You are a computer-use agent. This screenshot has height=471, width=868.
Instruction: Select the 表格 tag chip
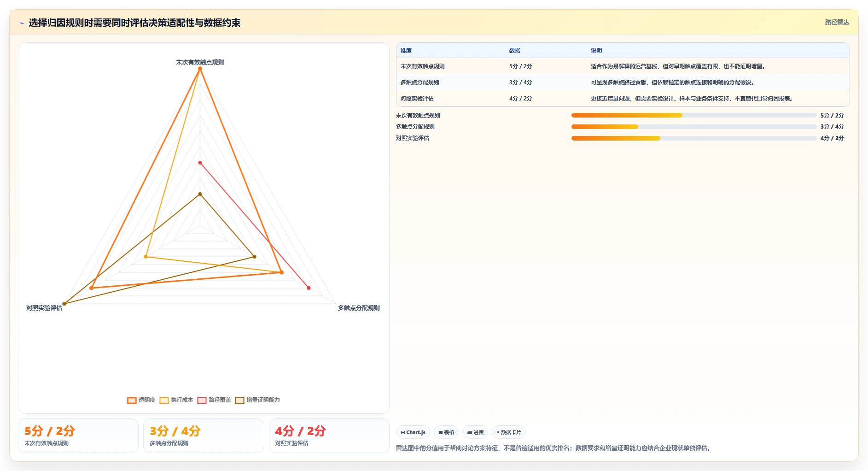[446, 432]
